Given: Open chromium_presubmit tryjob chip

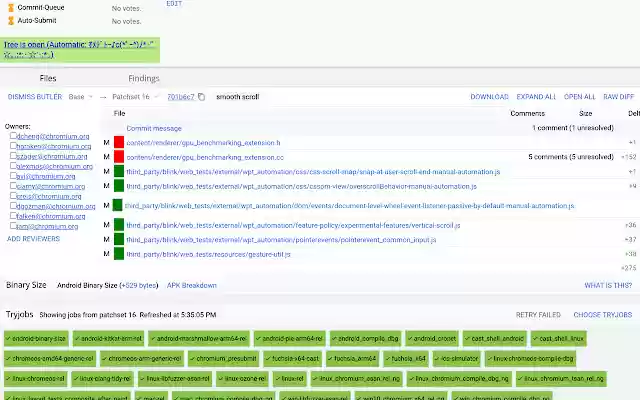Looking at the screenshot, I should [223, 358].
